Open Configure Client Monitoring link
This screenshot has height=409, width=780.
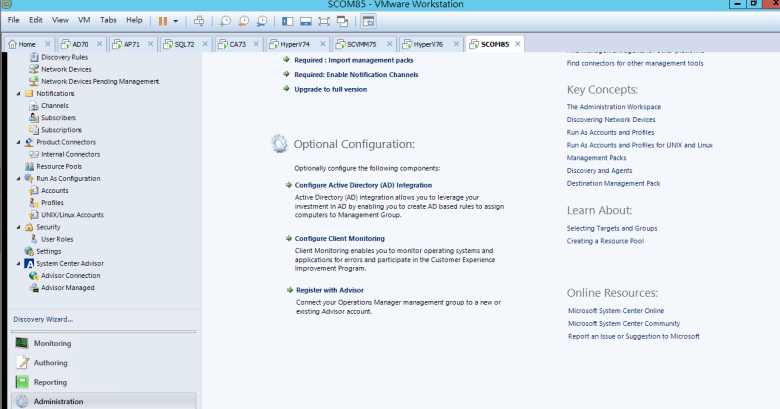[x=339, y=238]
